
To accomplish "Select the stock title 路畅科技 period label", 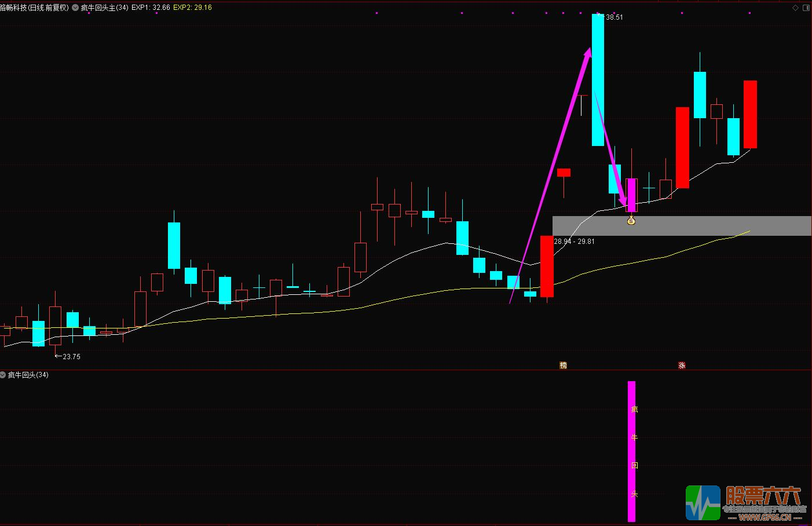I will click(34, 8).
